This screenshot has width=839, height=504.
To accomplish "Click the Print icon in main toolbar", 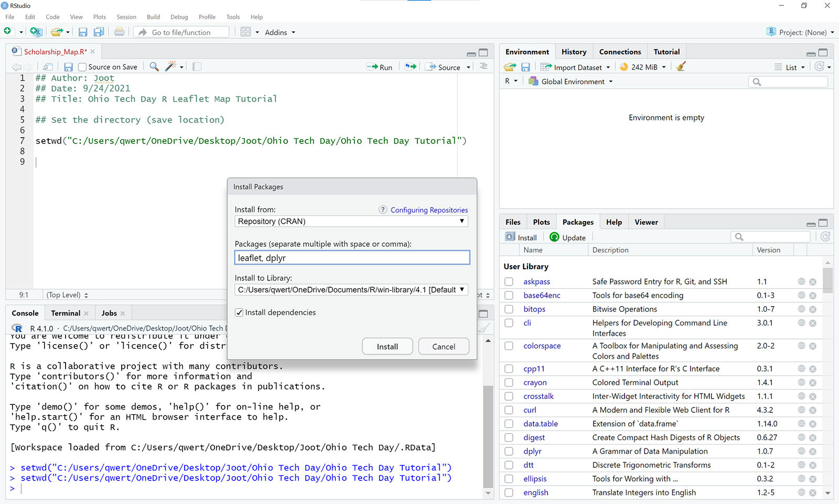I will tap(120, 32).
